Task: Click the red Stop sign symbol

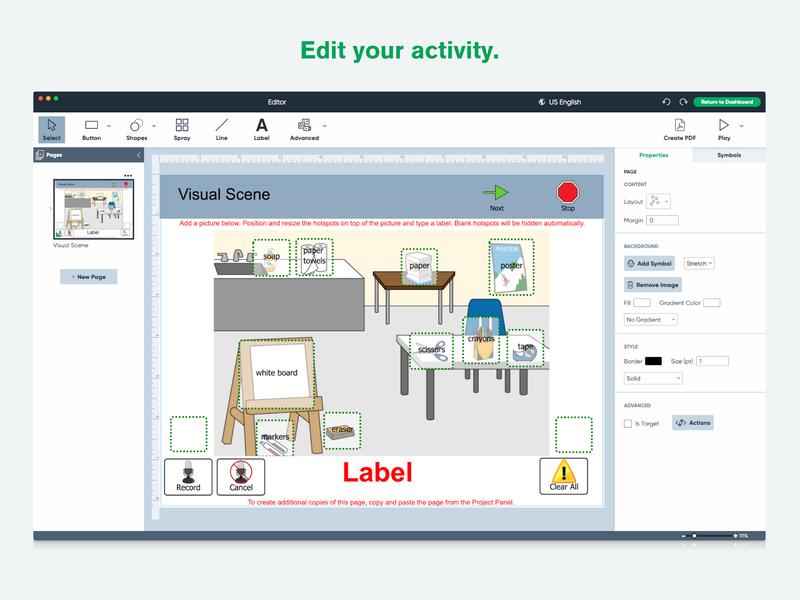Action: click(567, 192)
